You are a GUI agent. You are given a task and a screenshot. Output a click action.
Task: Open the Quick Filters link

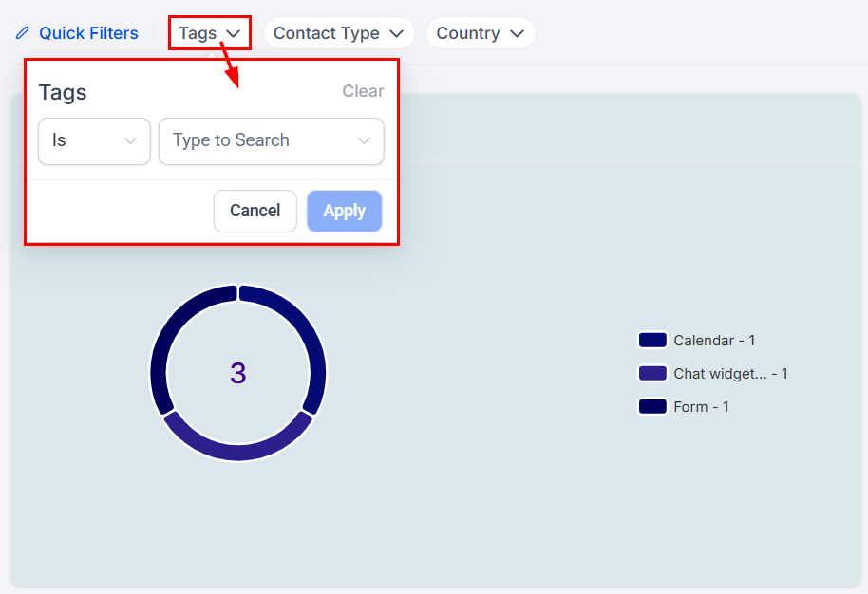[x=88, y=33]
